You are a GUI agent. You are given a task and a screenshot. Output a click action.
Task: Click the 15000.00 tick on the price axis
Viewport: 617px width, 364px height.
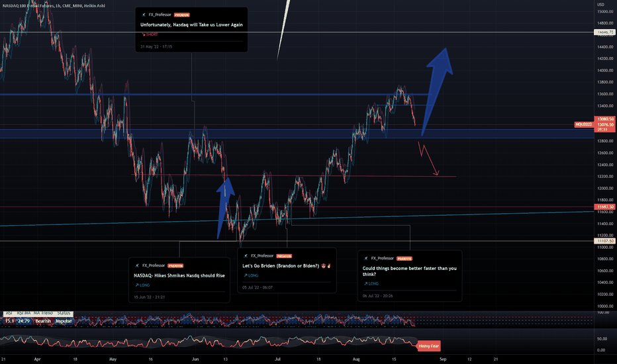(x=605, y=12)
